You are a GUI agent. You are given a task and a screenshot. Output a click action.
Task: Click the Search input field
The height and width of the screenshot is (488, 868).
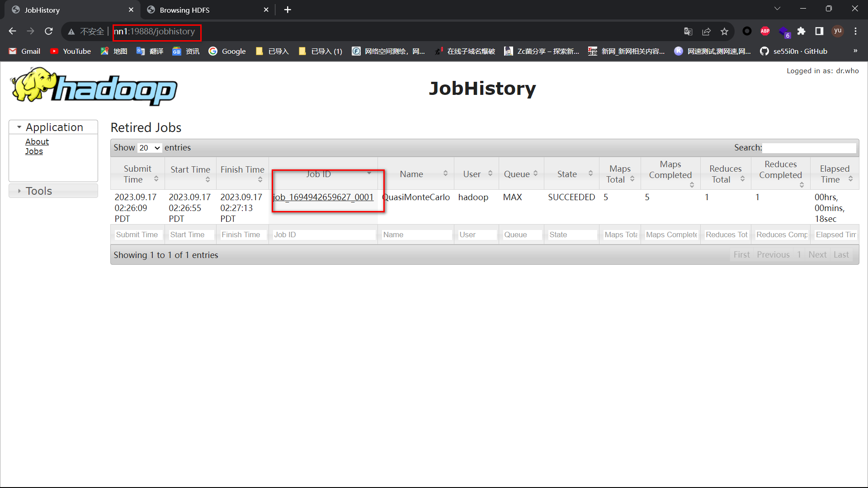click(809, 148)
